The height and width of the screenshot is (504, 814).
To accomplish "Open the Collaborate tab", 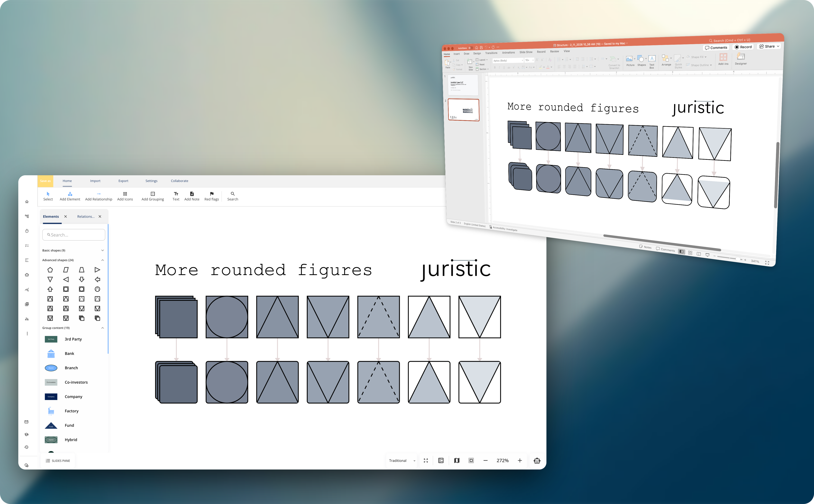I will click(x=179, y=181).
